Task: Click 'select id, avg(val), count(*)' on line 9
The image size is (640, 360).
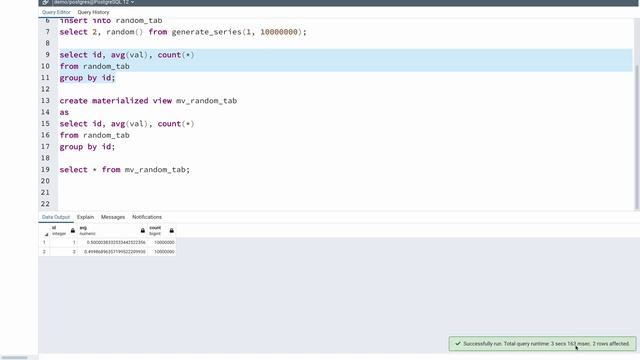Action: click(x=127, y=55)
